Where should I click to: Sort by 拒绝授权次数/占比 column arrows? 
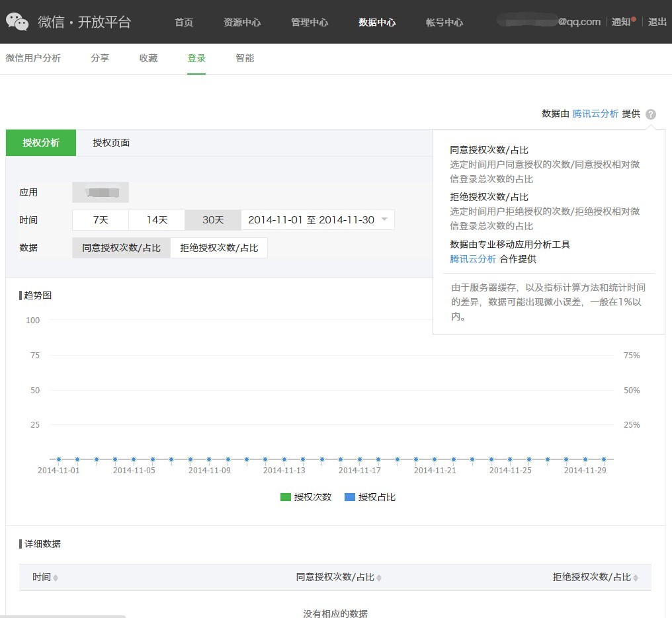pos(636,578)
